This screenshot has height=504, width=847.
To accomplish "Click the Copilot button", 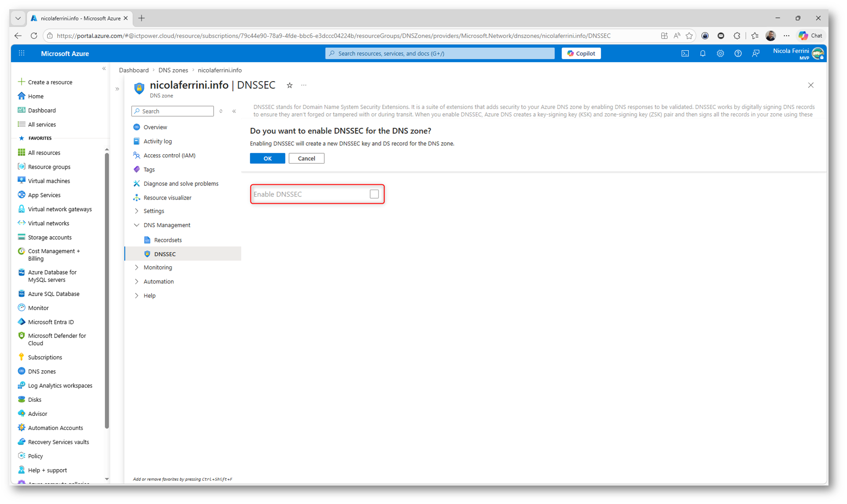I will click(x=581, y=53).
